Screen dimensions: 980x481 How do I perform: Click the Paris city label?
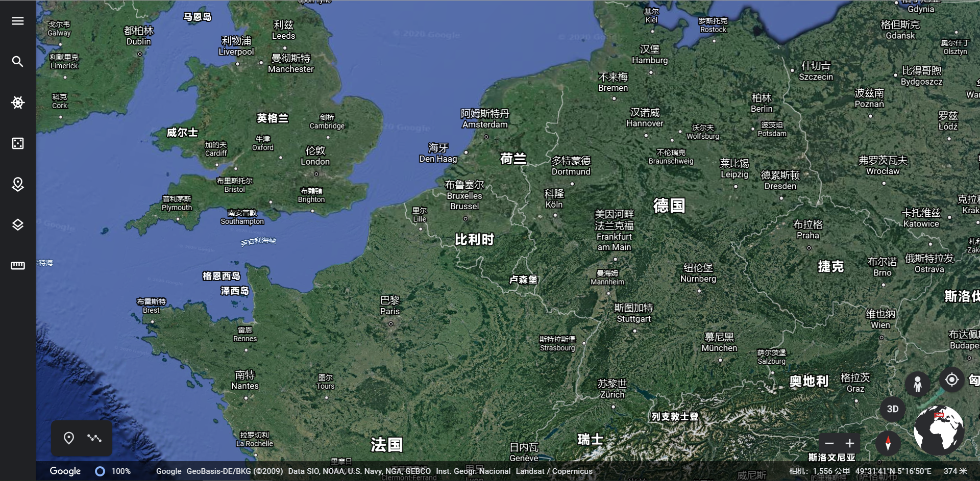(390, 306)
